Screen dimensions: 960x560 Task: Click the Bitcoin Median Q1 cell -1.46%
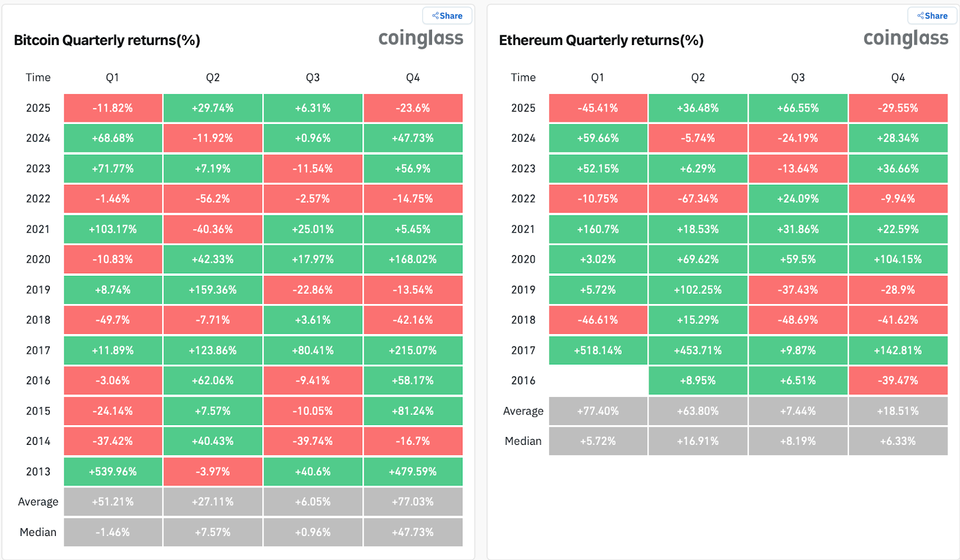coord(113,532)
